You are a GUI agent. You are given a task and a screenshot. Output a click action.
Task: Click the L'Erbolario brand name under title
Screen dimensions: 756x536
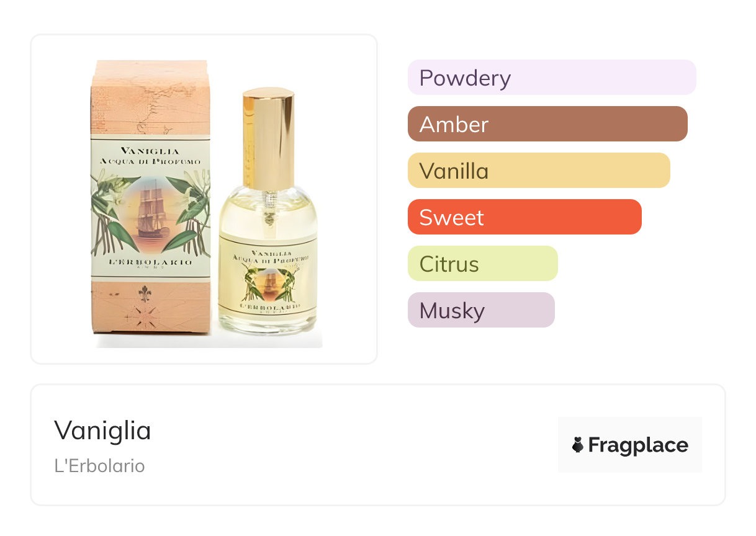coord(99,466)
